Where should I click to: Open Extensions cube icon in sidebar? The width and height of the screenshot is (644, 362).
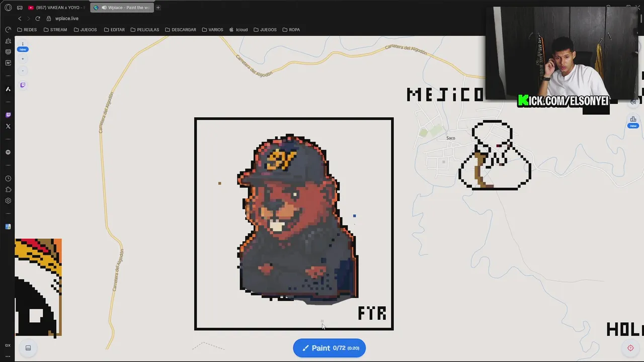8,190
